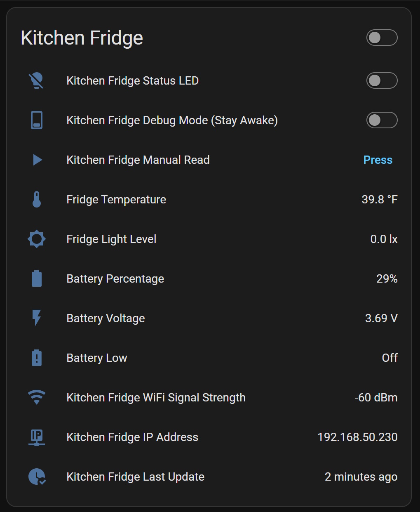Open Kitchen Fridge Debug Mode (Stay Awake) label

click(x=172, y=120)
